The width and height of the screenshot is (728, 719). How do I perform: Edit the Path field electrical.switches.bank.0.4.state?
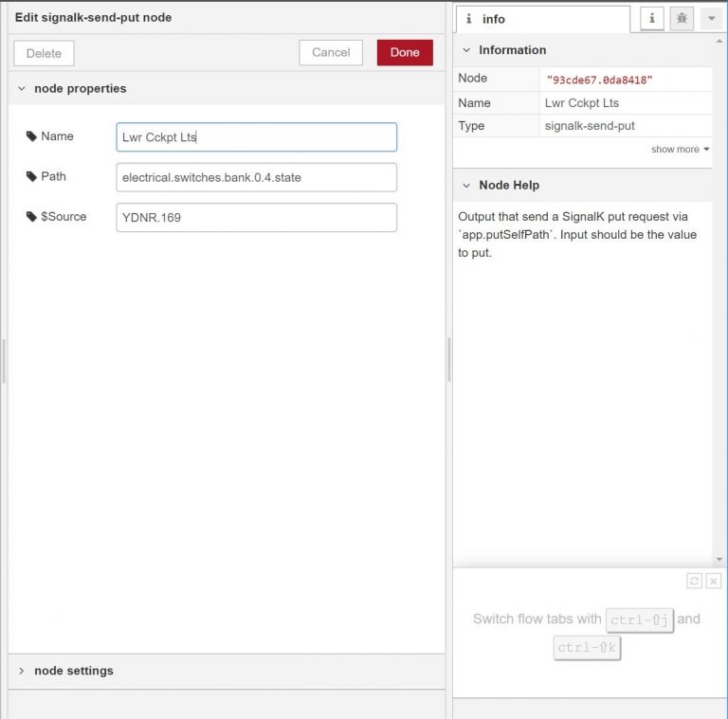[256, 177]
